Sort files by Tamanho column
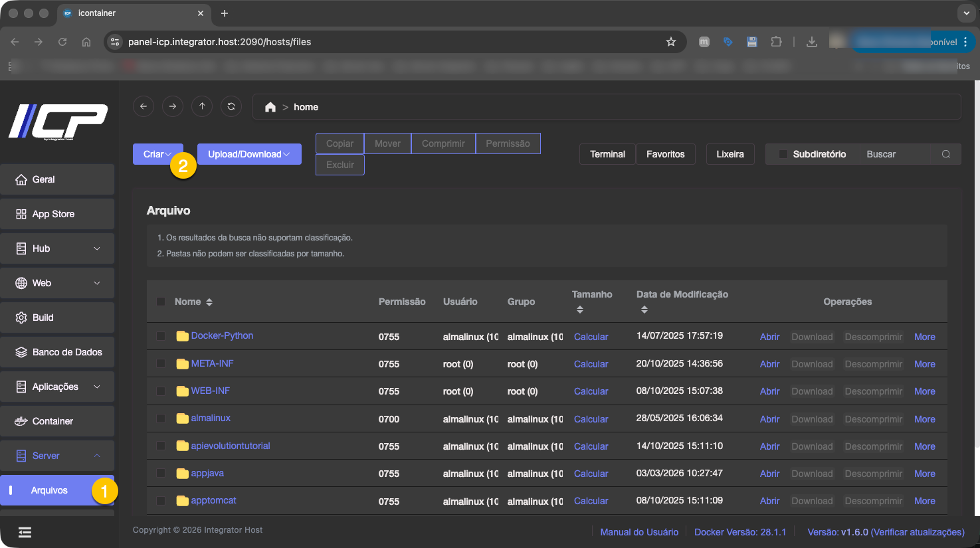Image resolution: width=980 pixels, height=548 pixels. (580, 310)
